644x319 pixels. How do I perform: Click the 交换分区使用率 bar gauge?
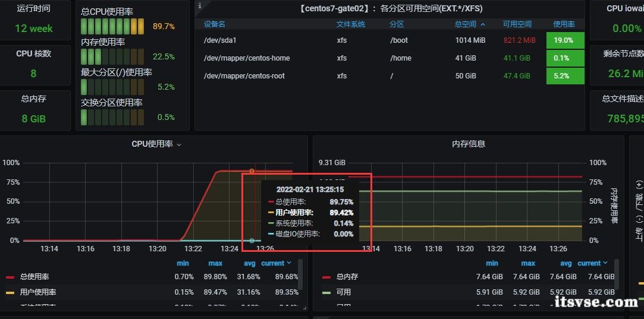click(112, 118)
